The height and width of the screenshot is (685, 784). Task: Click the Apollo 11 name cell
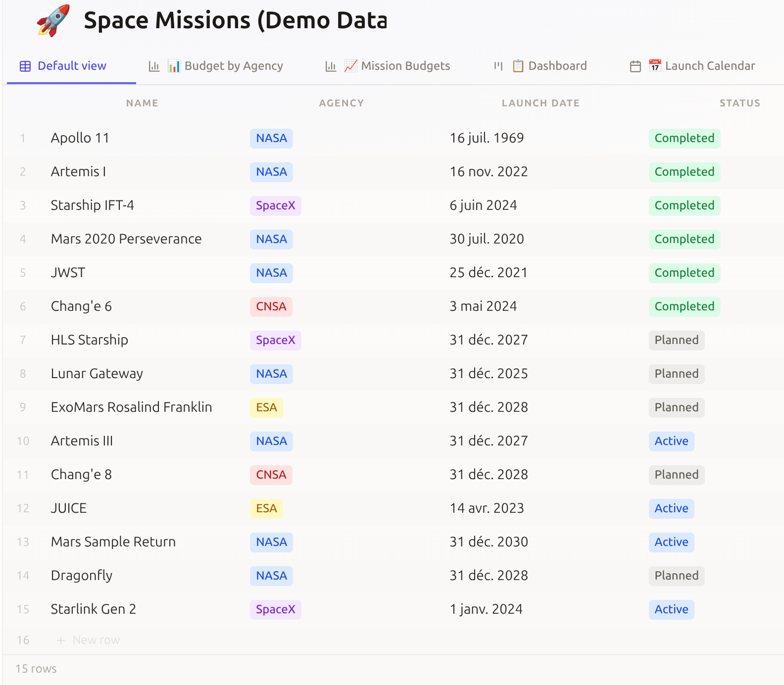[x=80, y=138]
